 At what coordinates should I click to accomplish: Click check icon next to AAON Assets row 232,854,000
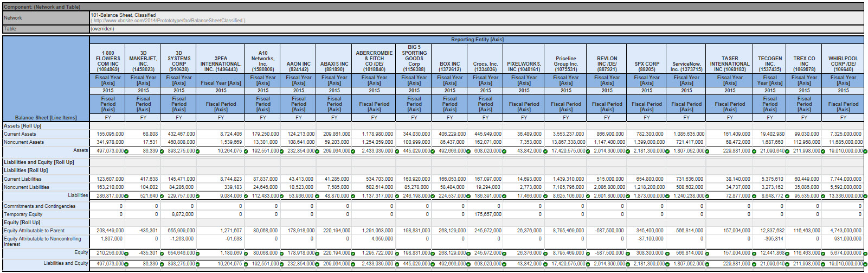tap(317, 151)
